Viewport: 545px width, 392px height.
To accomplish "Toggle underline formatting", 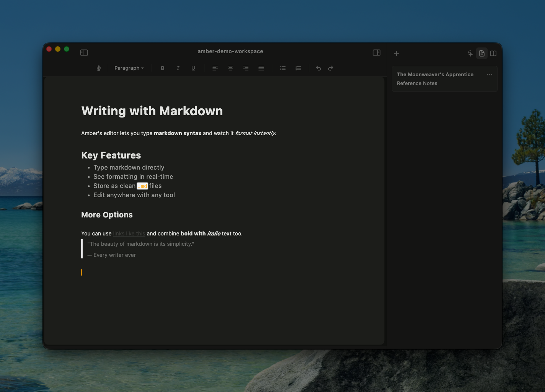I will click(x=193, y=68).
